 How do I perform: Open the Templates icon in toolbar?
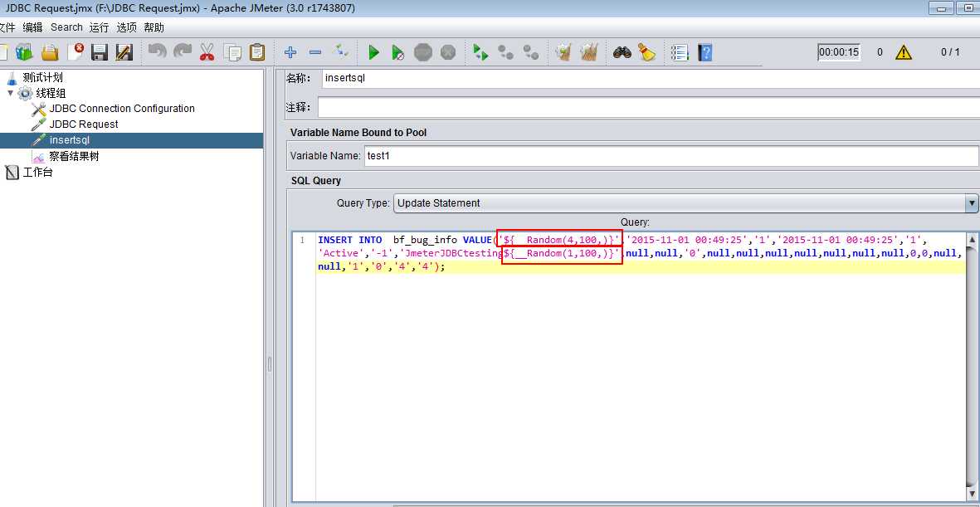point(24,52)
